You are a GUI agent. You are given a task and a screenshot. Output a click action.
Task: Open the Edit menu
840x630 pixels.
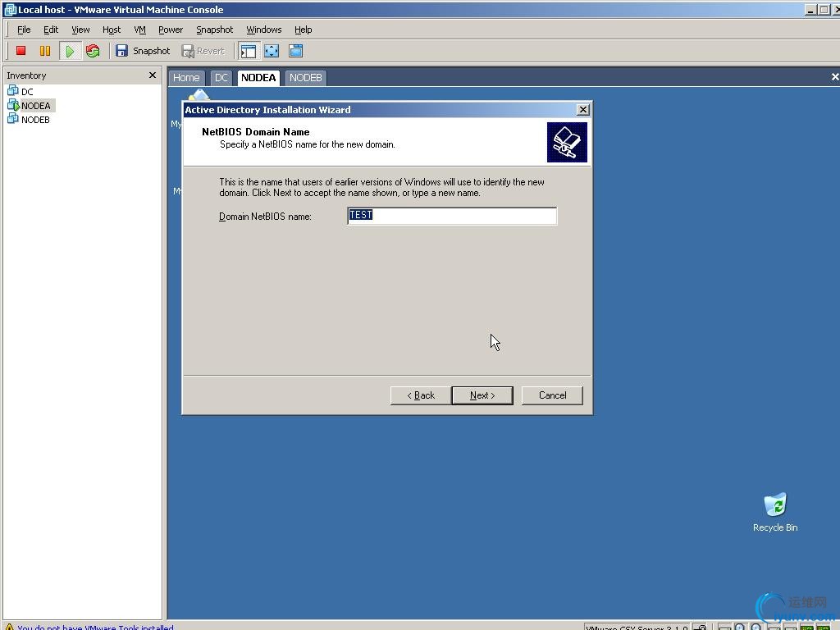click(51, 30)
